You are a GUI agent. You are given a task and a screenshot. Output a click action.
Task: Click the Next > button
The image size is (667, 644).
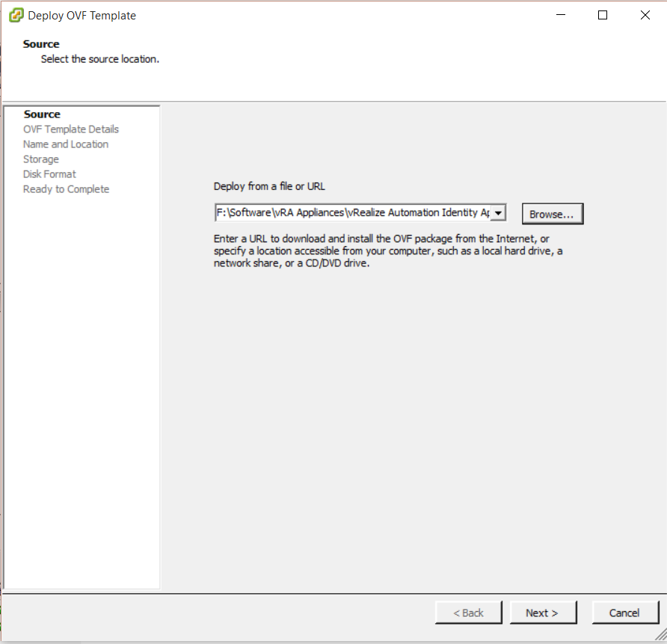click(543, 613)
